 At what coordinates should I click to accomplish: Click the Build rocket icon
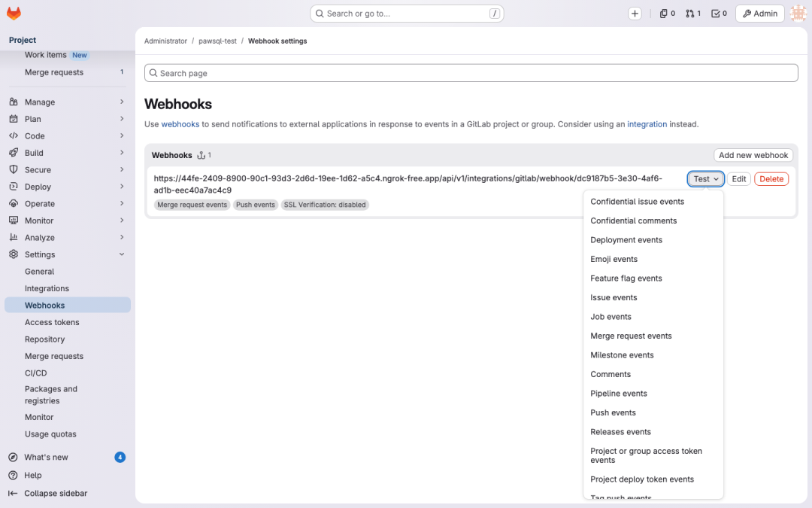pyautogui.click(x=14, y=153)
